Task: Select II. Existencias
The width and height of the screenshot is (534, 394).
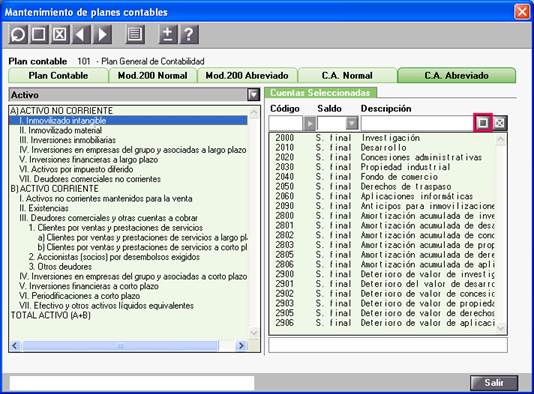Action: [44, 208]
